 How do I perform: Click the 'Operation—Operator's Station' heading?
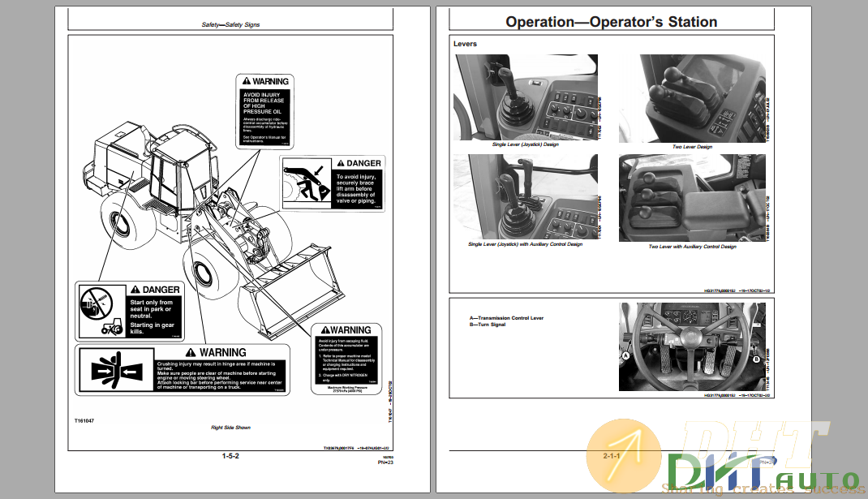611,22
